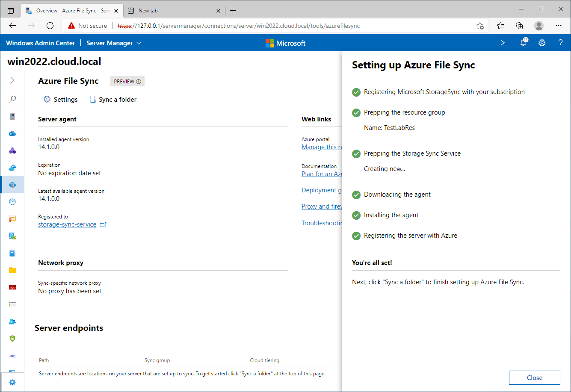Open the Help question mark icon
Viewport: 571px width, 392px height.
pyautogui.click(x=560, y=43)
